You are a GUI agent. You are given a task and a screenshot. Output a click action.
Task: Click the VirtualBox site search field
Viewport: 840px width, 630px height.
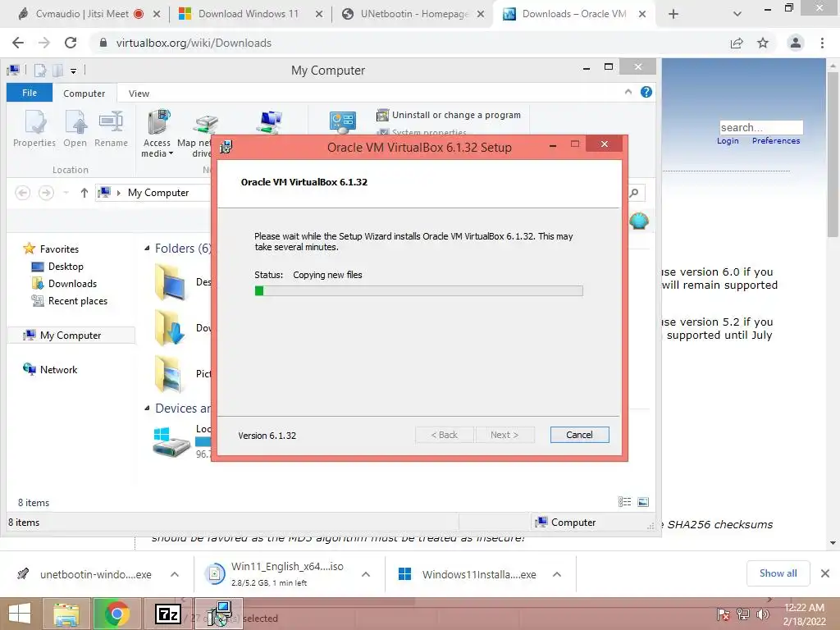tap(761, 127)
